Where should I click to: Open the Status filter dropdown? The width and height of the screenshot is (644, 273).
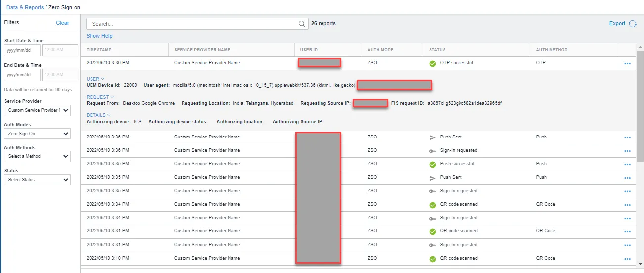(37, 180)
